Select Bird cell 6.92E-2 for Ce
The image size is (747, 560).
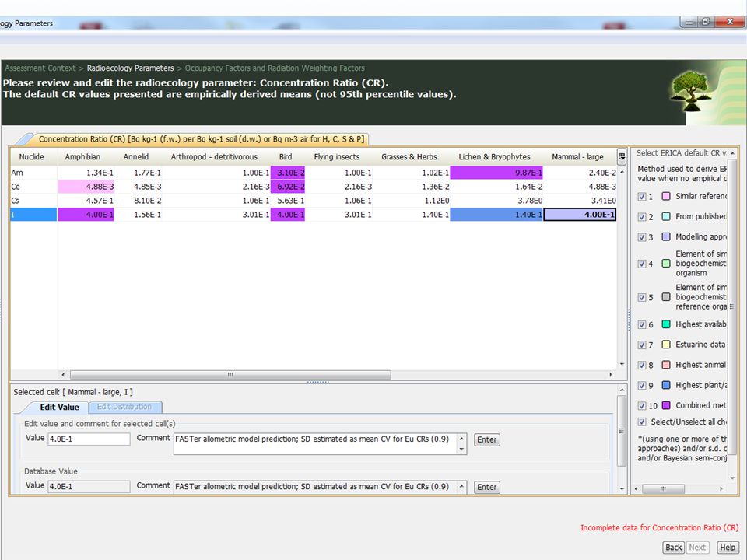(x=288, y=187)
